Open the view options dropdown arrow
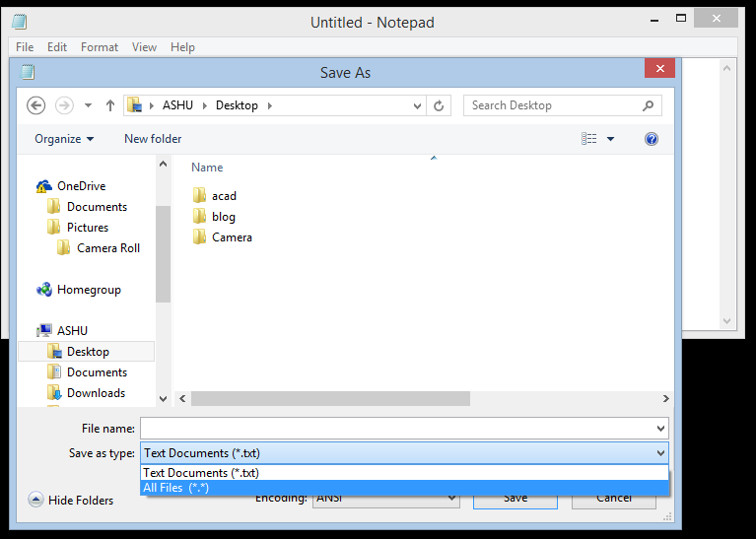Image resolution: width=756 pixels, height=539 pixels. point(610,139)
